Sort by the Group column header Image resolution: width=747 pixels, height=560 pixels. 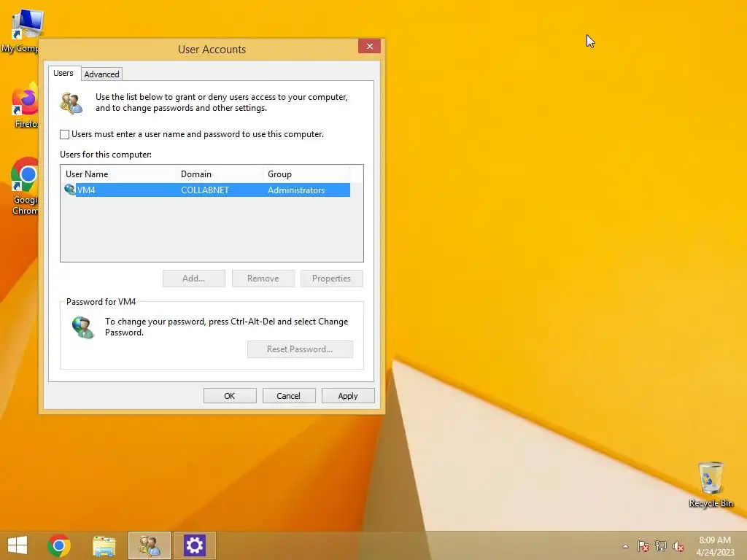click(x=306, y=174)
